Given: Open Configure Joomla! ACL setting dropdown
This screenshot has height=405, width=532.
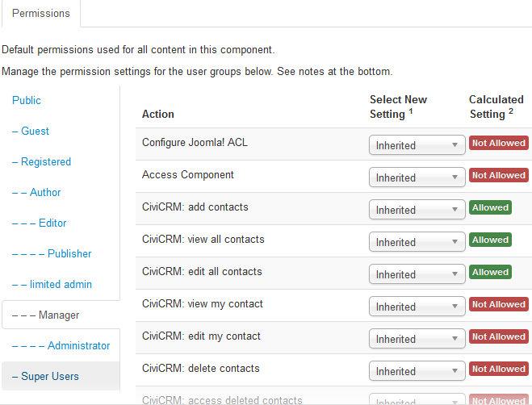Looking at the screenshot, I should tap(417, 145).
